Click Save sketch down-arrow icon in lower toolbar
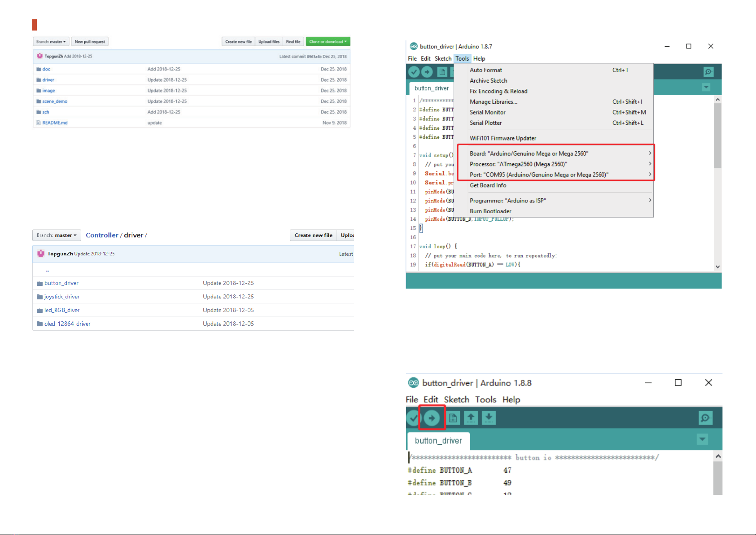The width and height of the screenshot is (756, 535). click(489, 418)
